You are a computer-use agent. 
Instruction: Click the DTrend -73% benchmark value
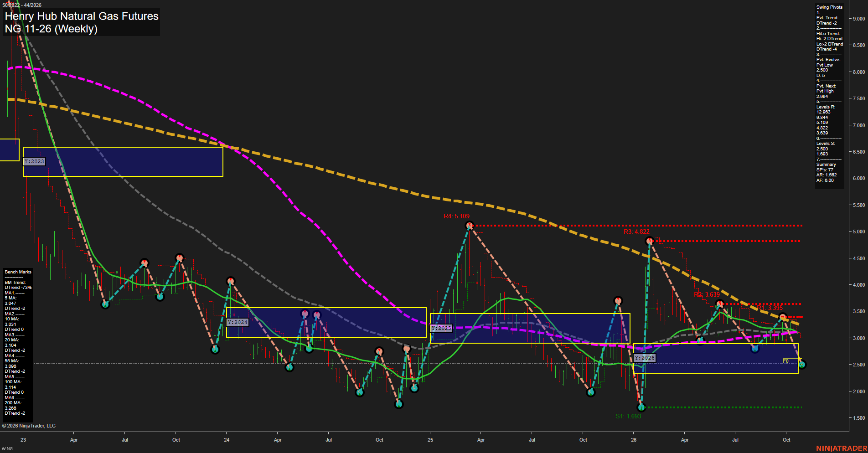pyautogui.click(x=18, y=288)
